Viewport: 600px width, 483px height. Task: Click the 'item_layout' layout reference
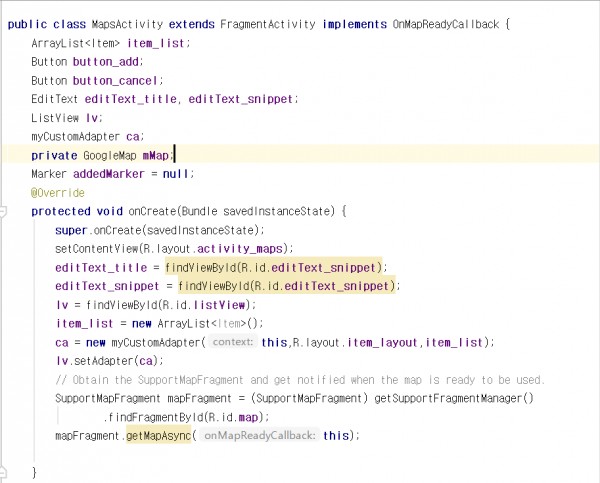(382, 343)
